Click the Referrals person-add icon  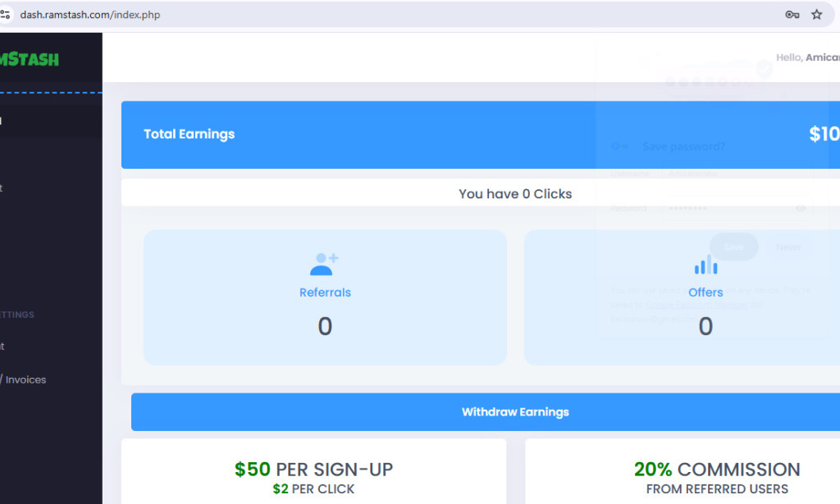coord(325,262)
